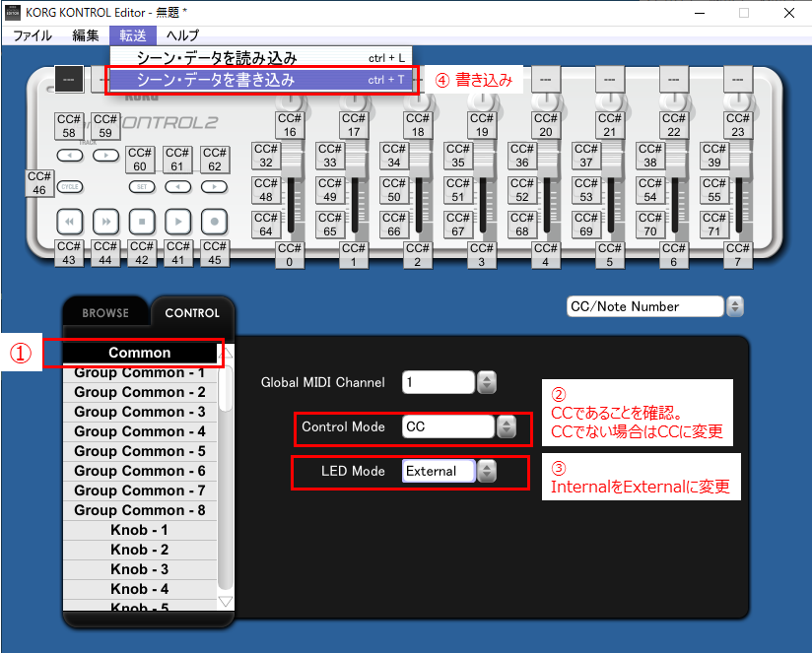
Task: Select Knob - 2 in the list
Action: pos(139,550)
